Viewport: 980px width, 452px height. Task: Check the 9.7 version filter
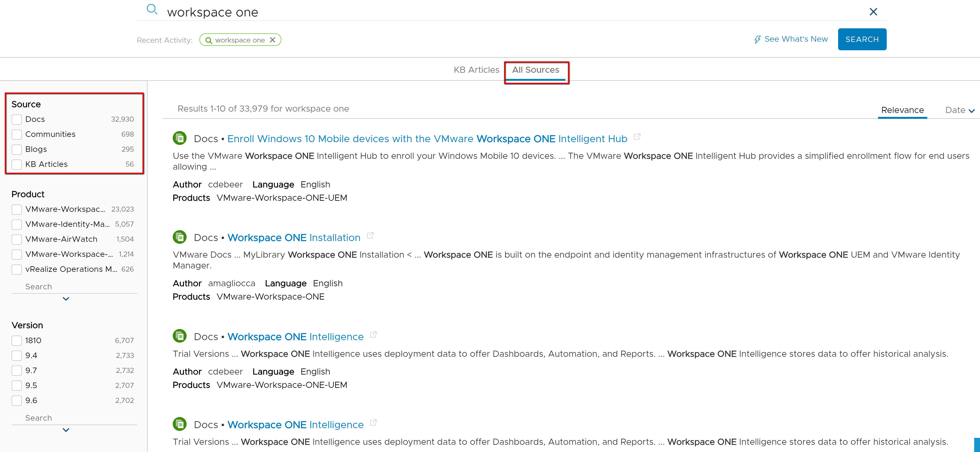17,371
